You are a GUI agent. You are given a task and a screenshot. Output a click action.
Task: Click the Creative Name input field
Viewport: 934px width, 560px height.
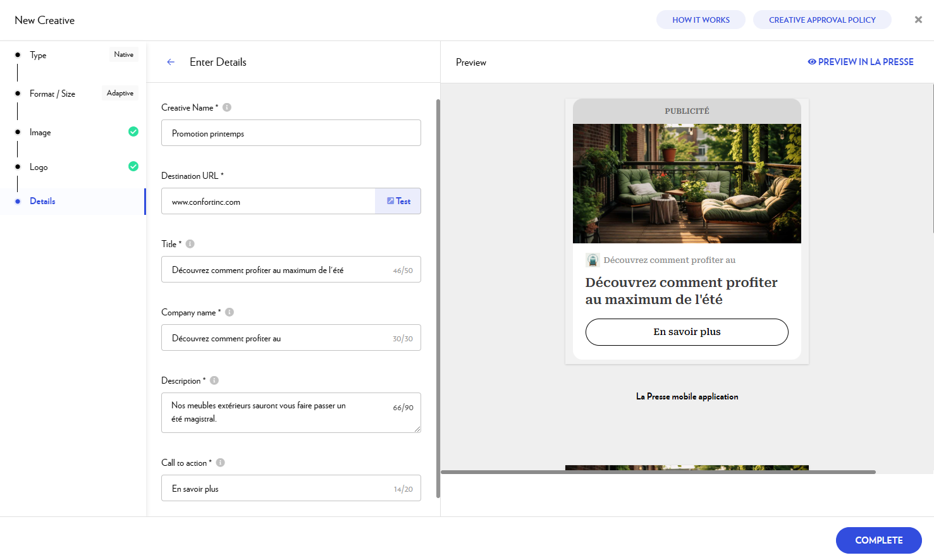pyautogui.click(x=291, y=133)
